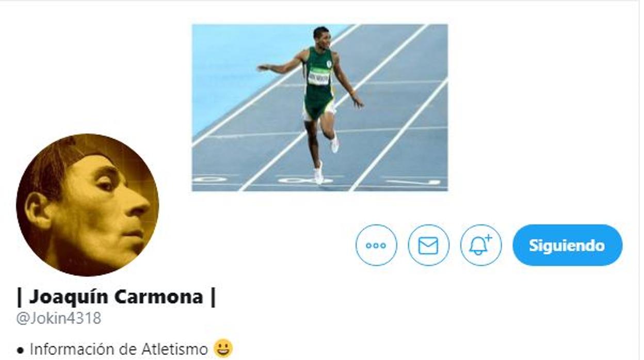The width and height of the screenshot is (644, 360).
Task: Open the circular profile avatar photo
Action: [88, 205]
